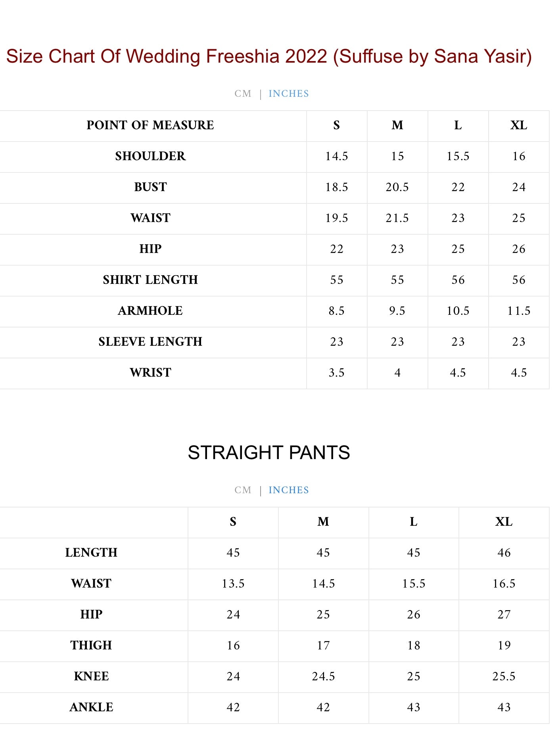Click the BUST row label
This screenshot has height=741, width=560.
150,187
